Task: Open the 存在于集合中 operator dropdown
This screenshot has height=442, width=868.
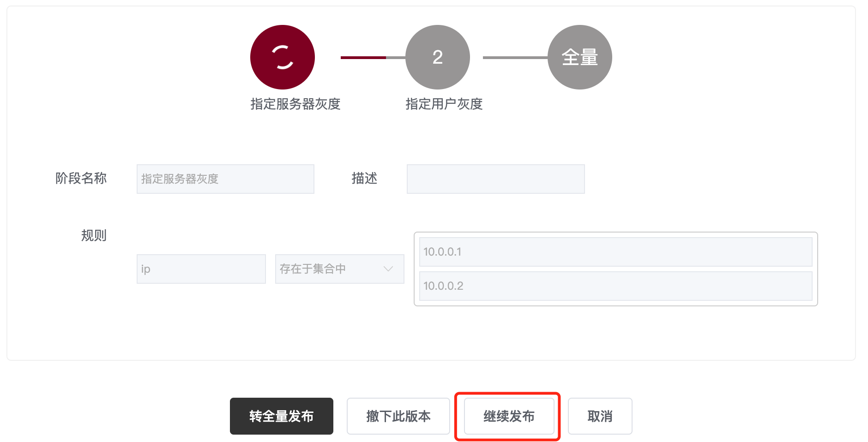Action: [x=340, y=269]
